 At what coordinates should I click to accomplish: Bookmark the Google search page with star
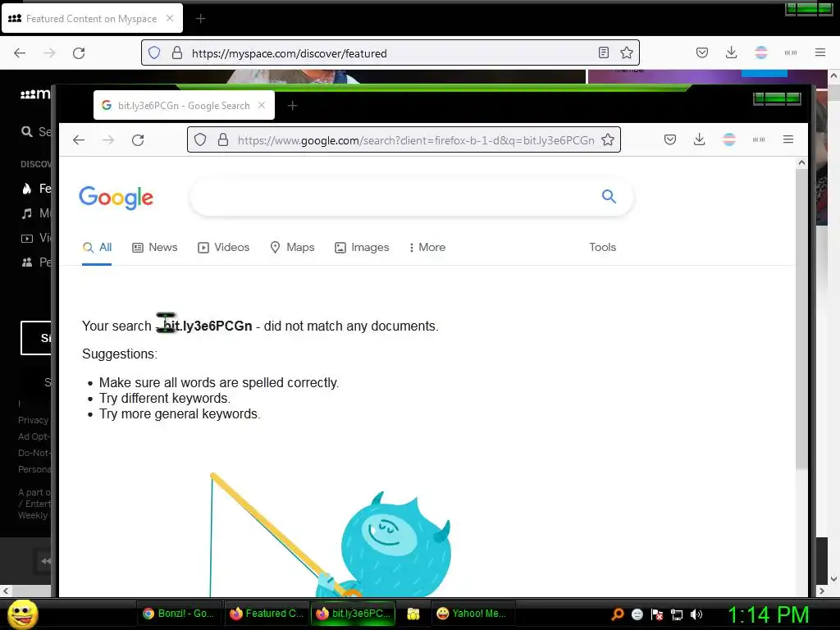[608, 139]
